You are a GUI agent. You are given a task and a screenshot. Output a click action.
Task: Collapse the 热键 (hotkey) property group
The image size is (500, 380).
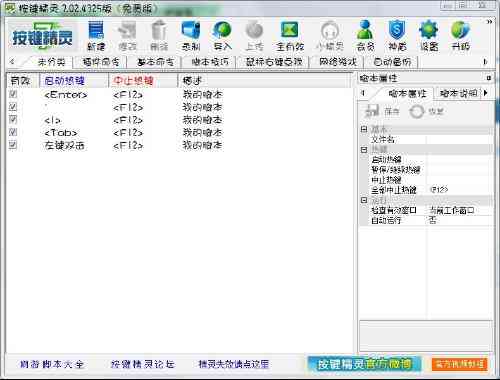[x=364, y=150]
